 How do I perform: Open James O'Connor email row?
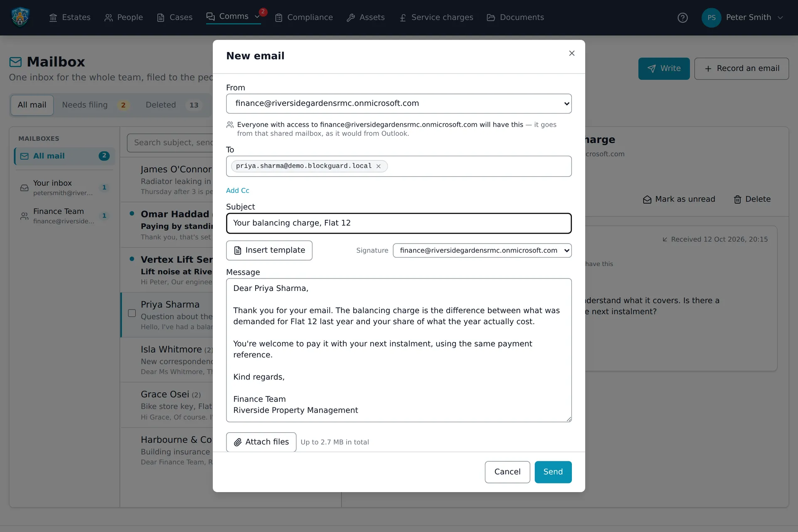pyautogui.click(x=167, y=180)
